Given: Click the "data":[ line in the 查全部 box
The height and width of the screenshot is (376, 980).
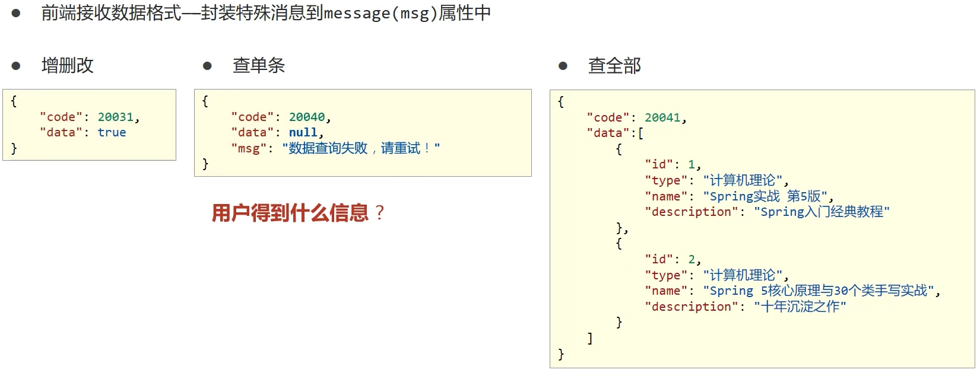Looking at the screenshot, I should point(615,133).
